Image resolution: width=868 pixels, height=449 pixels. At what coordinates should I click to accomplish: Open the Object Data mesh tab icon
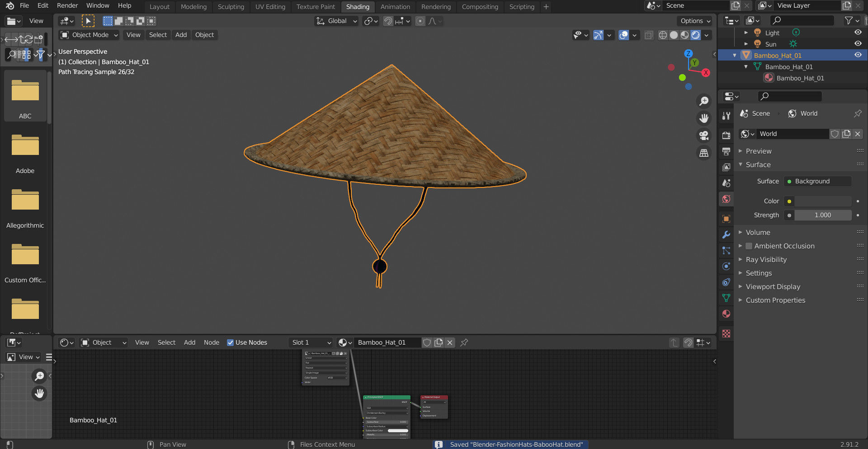click(726, 298)
